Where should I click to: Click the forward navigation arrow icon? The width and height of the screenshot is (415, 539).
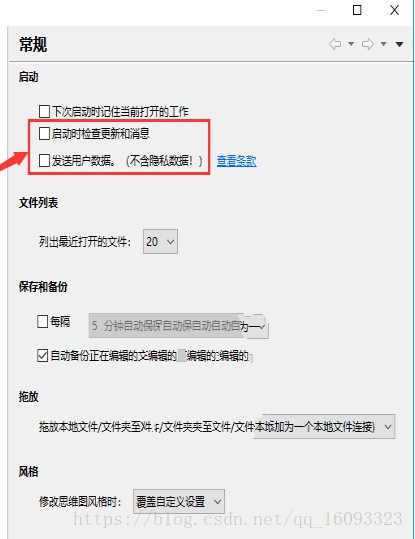click(x=368, y=44)
